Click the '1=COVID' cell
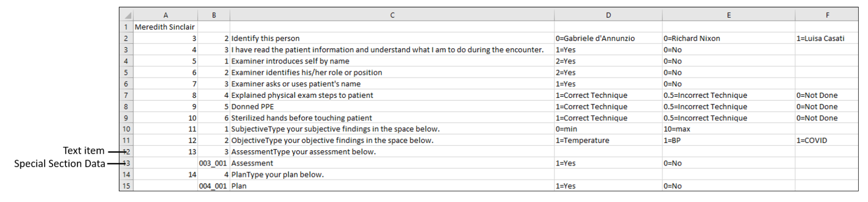This screenshot has height=202, width=868. (827, 140)
